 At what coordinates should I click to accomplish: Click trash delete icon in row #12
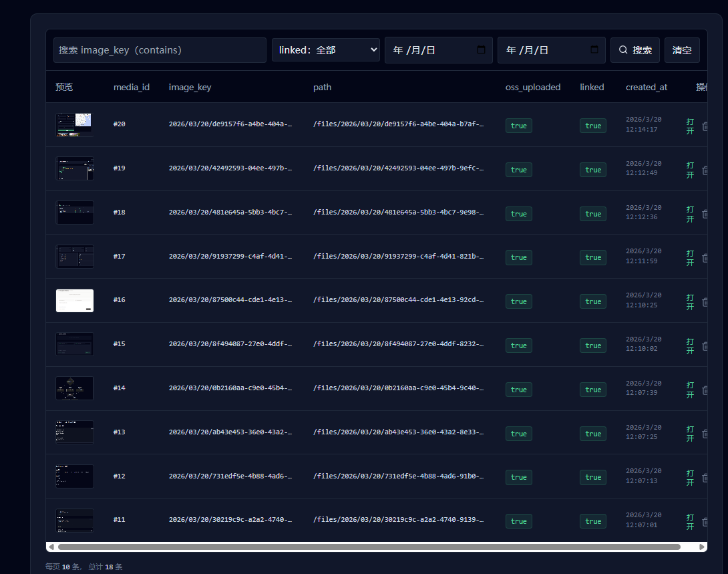(x=705, y=478)
